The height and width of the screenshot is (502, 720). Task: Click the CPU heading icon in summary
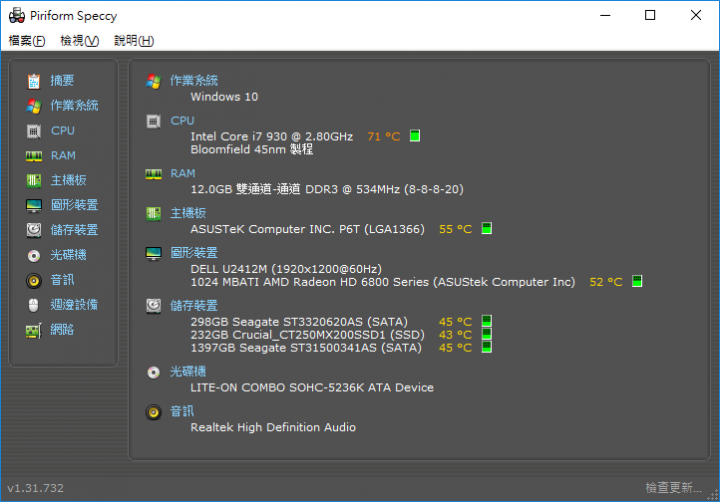tap(153, 122)
